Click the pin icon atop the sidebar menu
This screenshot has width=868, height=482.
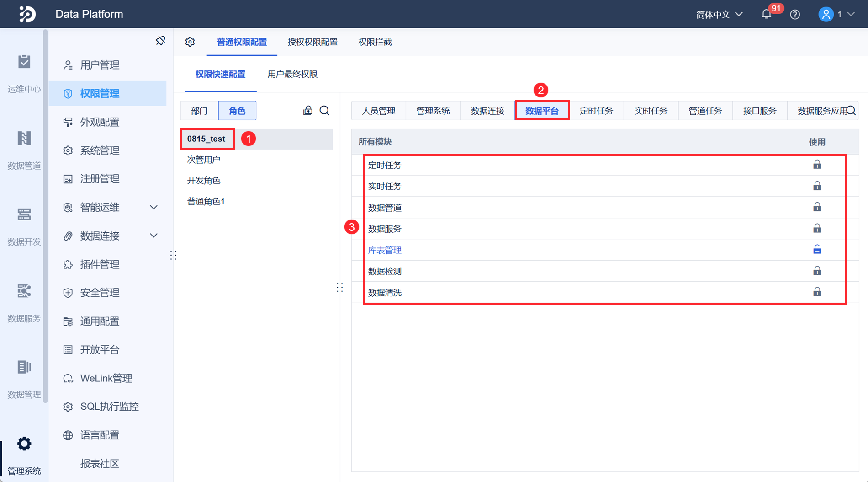pos(160,41)
